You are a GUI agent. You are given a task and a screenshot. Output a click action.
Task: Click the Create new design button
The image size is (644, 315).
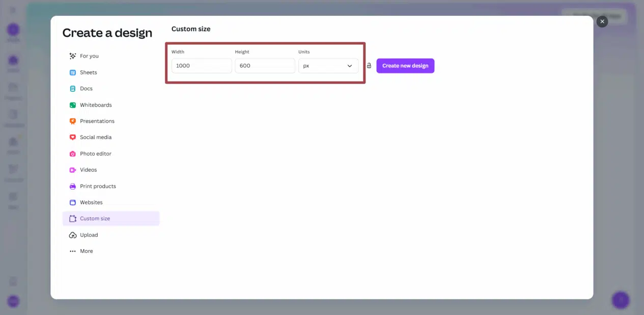[x=405, y=65]
